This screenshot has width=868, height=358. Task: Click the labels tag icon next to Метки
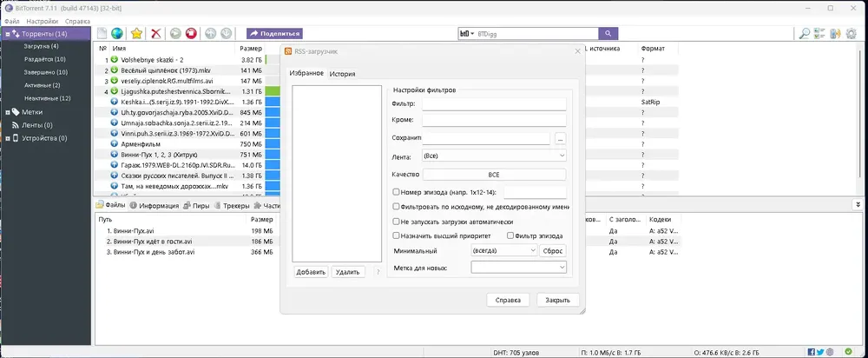(x=16, y=112)
